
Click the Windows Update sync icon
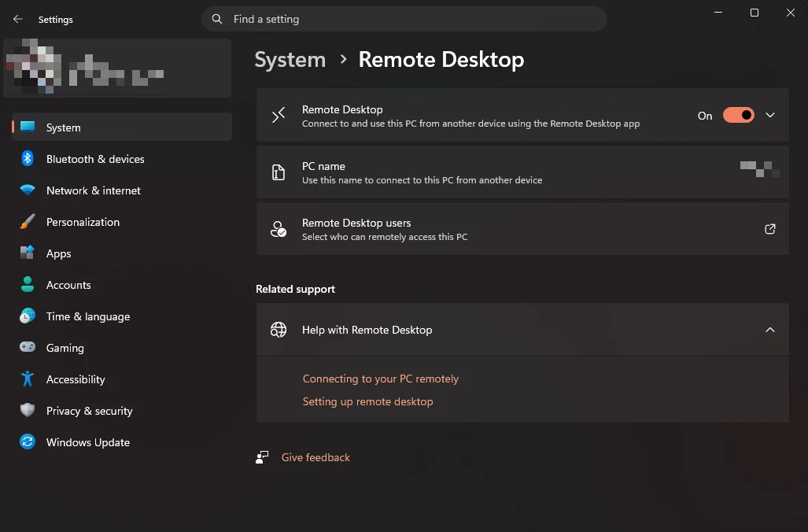pos(28,441)
